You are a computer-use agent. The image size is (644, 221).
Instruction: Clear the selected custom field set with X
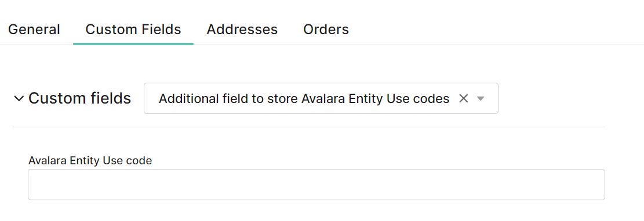463,98
